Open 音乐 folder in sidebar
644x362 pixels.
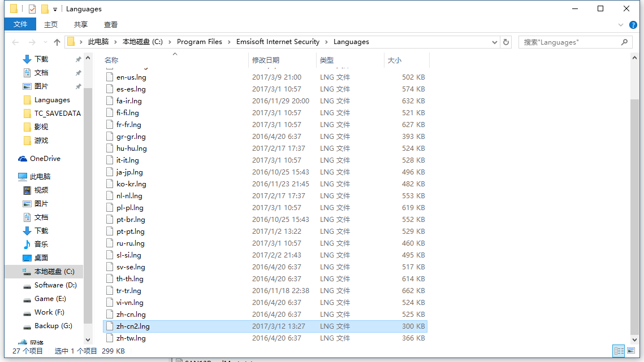pos(41,244)
